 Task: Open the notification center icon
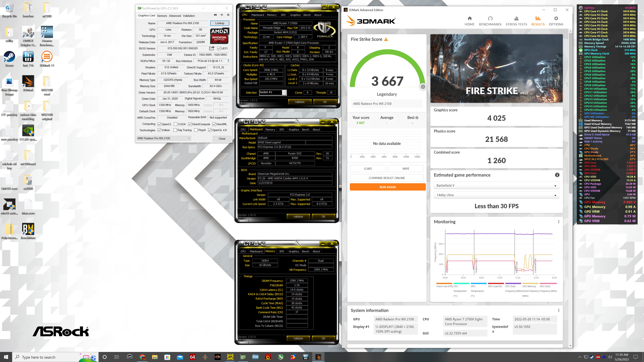click(x=636, y=357)
